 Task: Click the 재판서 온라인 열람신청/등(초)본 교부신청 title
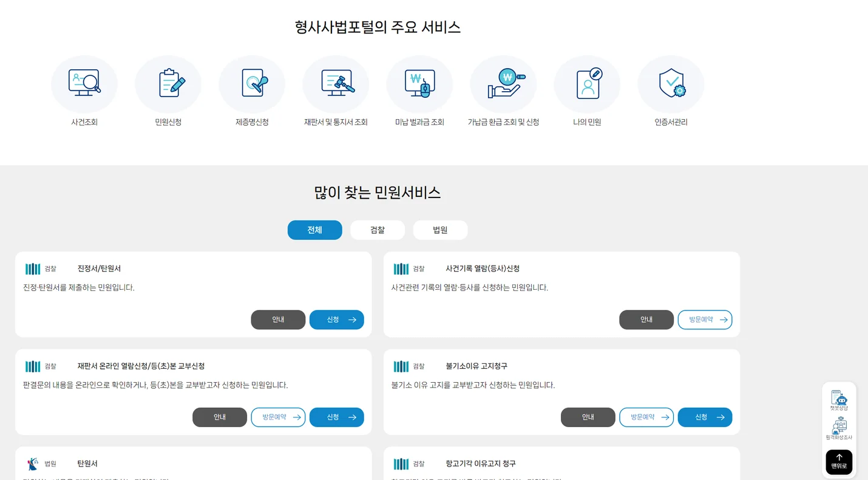[x=141, y=366]
